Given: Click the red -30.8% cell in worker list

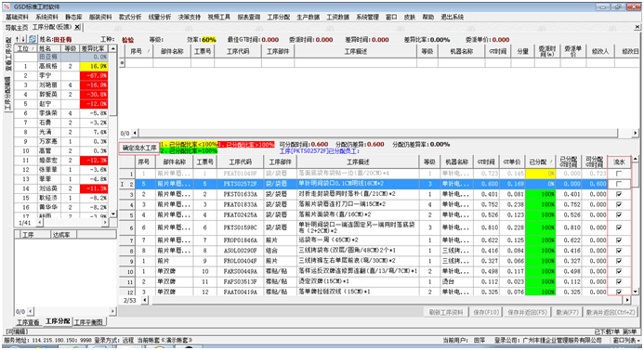Looking at the screenshot, I should [x=94, y=94].
